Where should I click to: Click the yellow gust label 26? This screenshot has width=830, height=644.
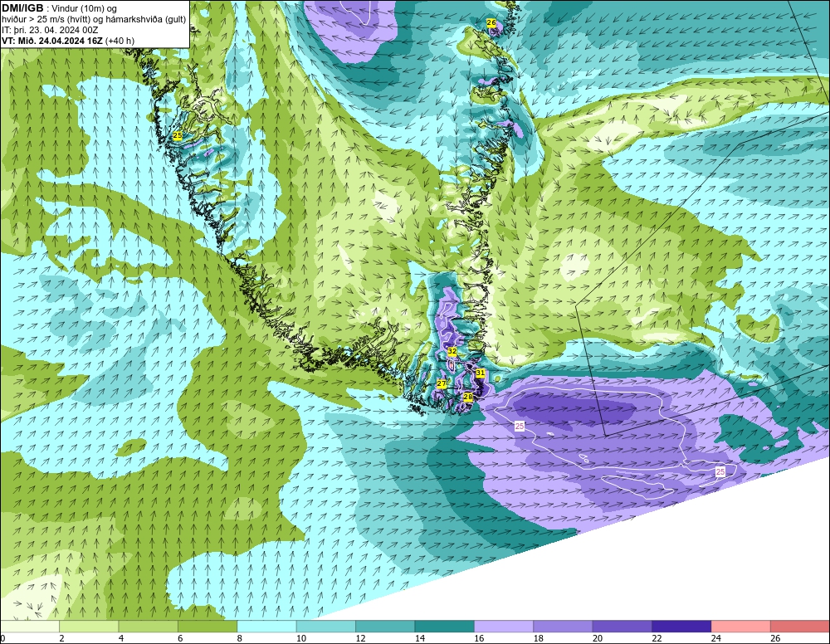(491, 22)
